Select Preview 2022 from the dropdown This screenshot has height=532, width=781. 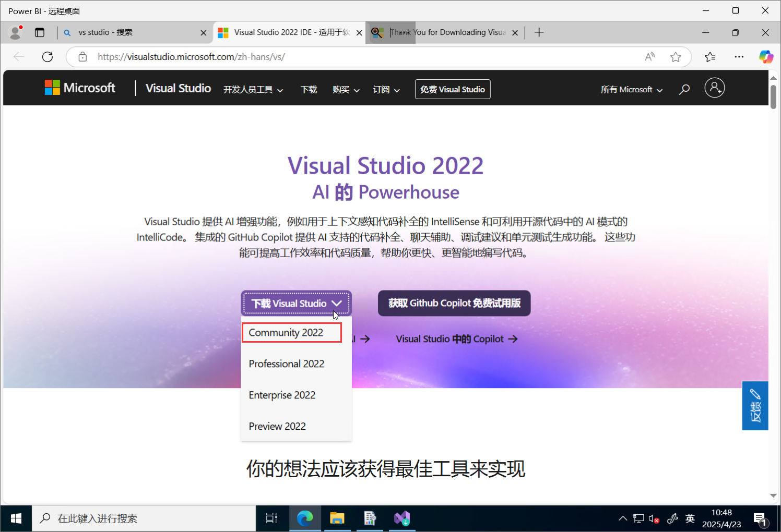pyautogui.click(x=277, y=426)
